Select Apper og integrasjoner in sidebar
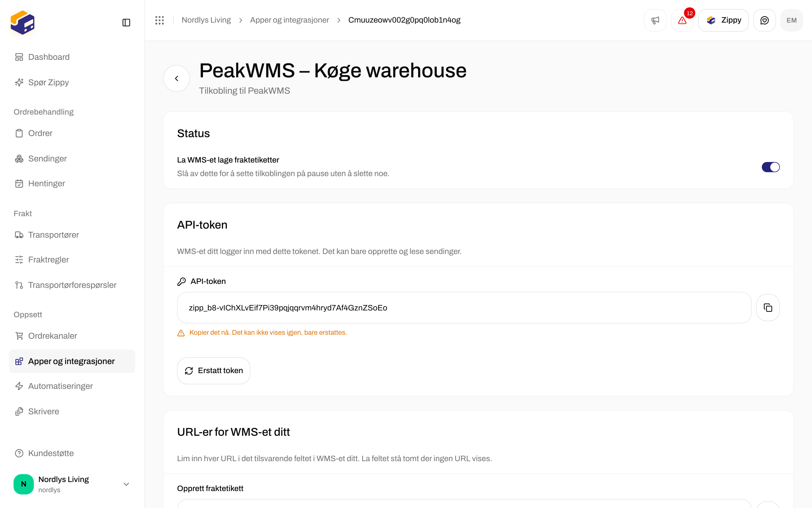Screen dimensions: 812x508 coord(72,361)
